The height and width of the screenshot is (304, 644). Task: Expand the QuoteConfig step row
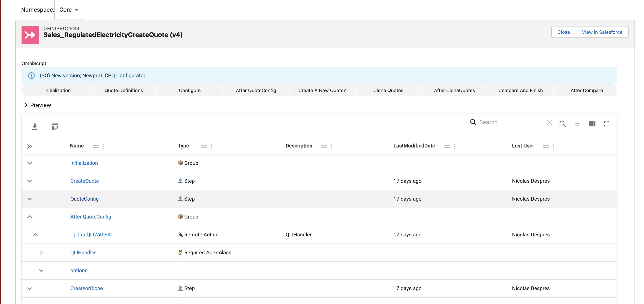[x=30, y=199]
